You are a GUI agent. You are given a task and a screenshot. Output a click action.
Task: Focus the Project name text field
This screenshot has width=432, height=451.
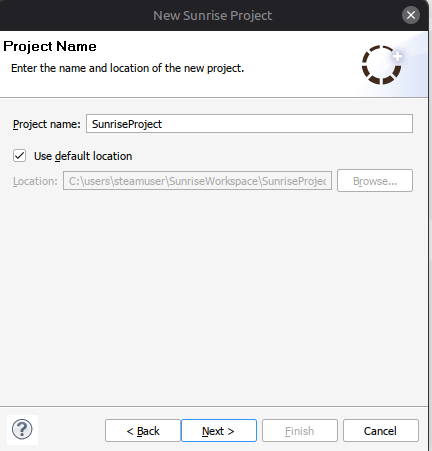pos(249,124)
